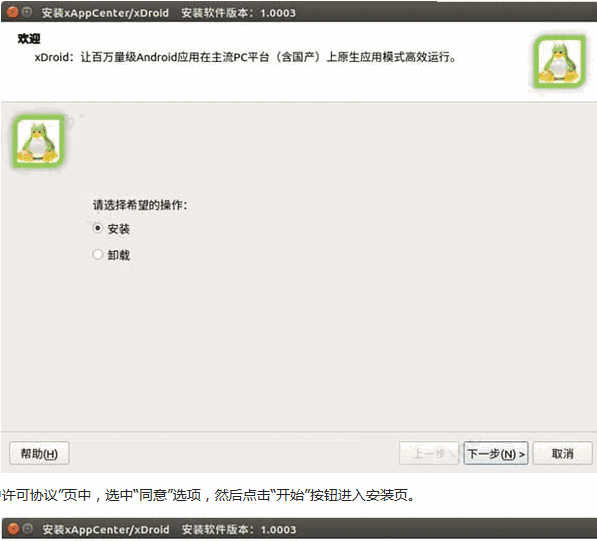Click the xDroid penguin logo on left panel
This screenshot has width=597, height=541.
[38, 142]
